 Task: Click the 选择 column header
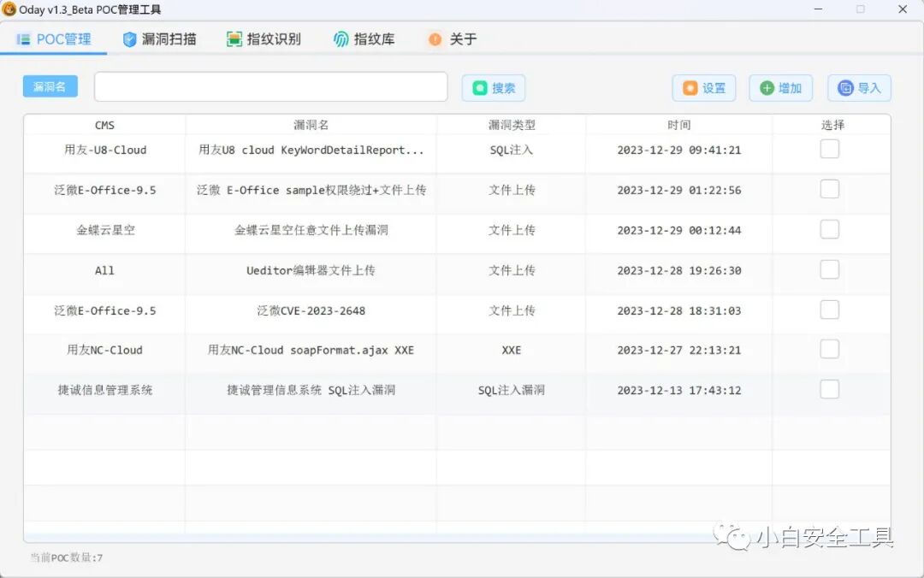tap(832, 125)
